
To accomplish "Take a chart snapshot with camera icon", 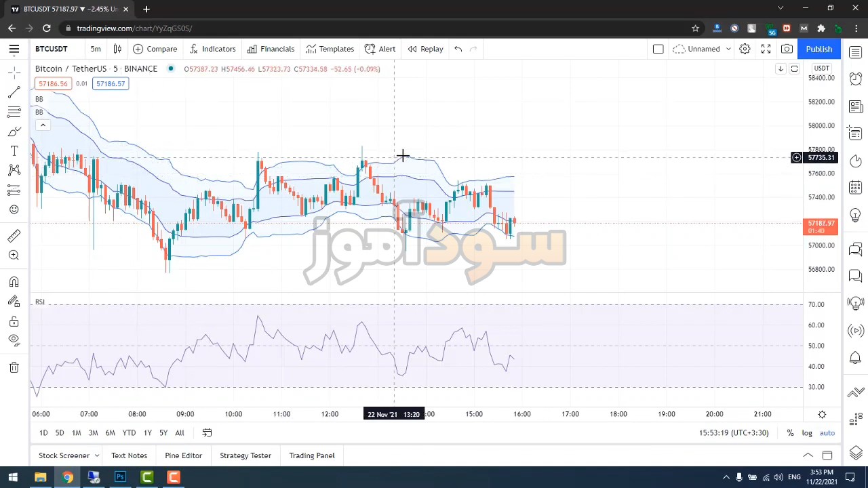I will (787, 49).
